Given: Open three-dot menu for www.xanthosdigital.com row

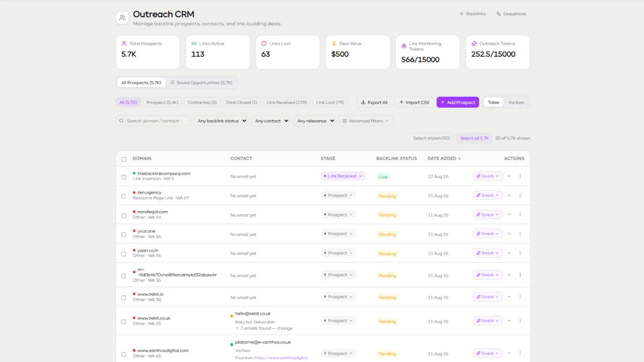Looking at the screenshot, I should click(x=520, y=353).
